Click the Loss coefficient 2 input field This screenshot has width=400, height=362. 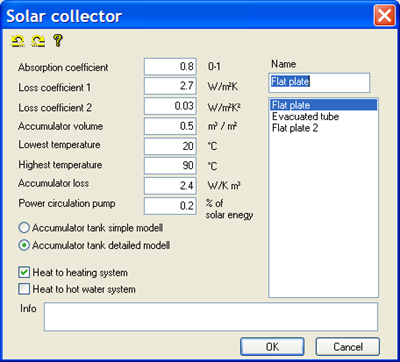[x=170, y=106]
